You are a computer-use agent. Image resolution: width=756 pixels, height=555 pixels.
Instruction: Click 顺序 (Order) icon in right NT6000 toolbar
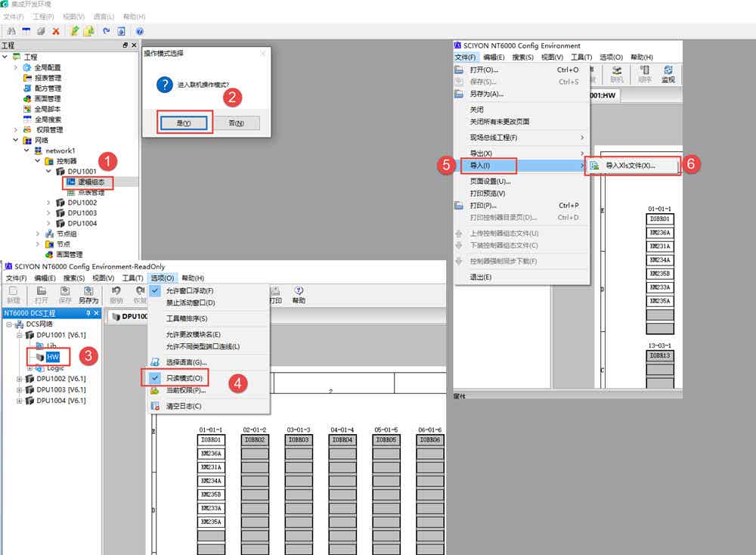click(645, 74)
